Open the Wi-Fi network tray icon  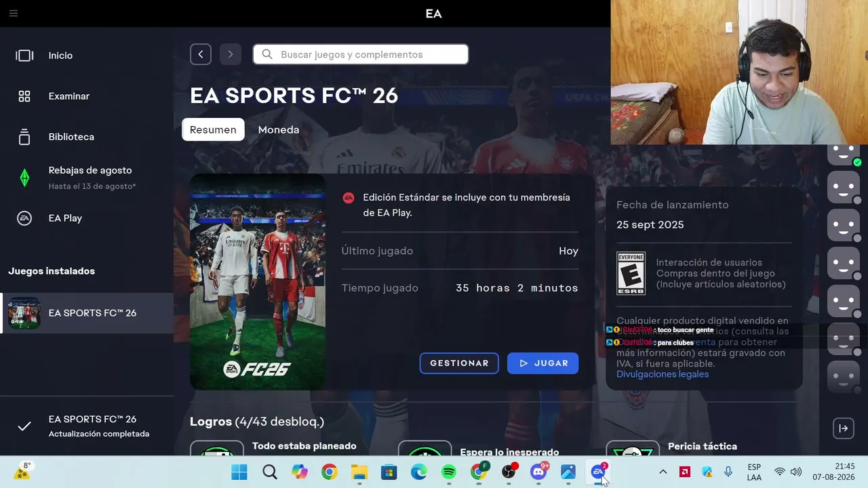pos(780,472)
